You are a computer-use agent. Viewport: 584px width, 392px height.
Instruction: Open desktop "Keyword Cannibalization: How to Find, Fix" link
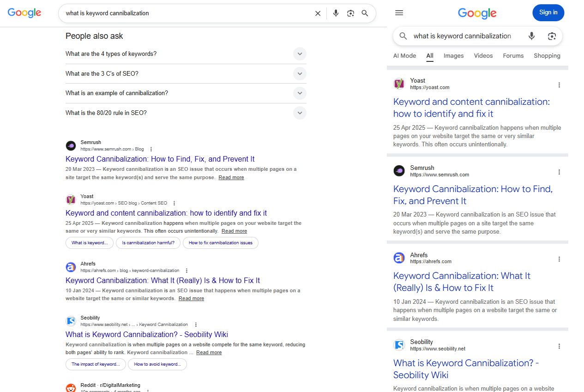pyautogui.click(x=160, y=159)
